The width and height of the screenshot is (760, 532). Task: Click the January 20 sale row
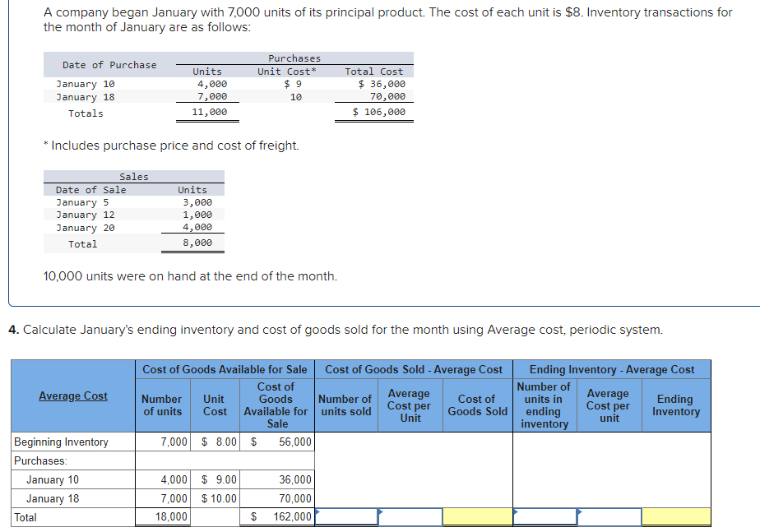click(134, 228)
